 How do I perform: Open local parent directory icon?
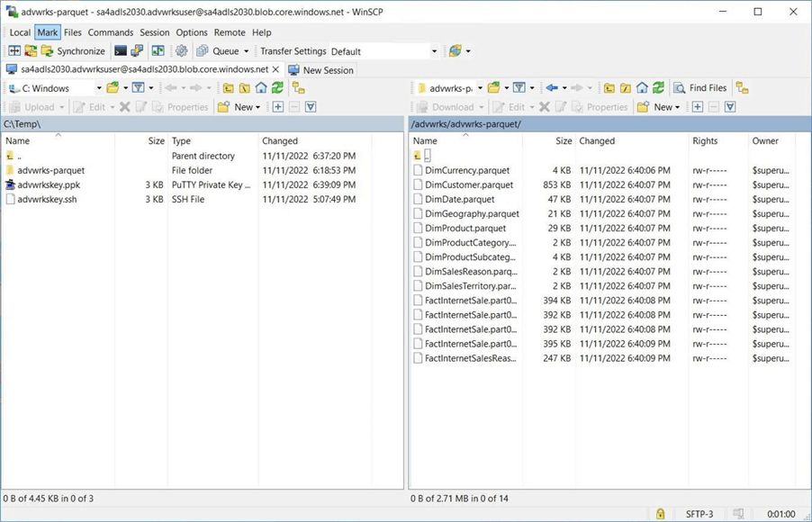click(x=229, y=88)
